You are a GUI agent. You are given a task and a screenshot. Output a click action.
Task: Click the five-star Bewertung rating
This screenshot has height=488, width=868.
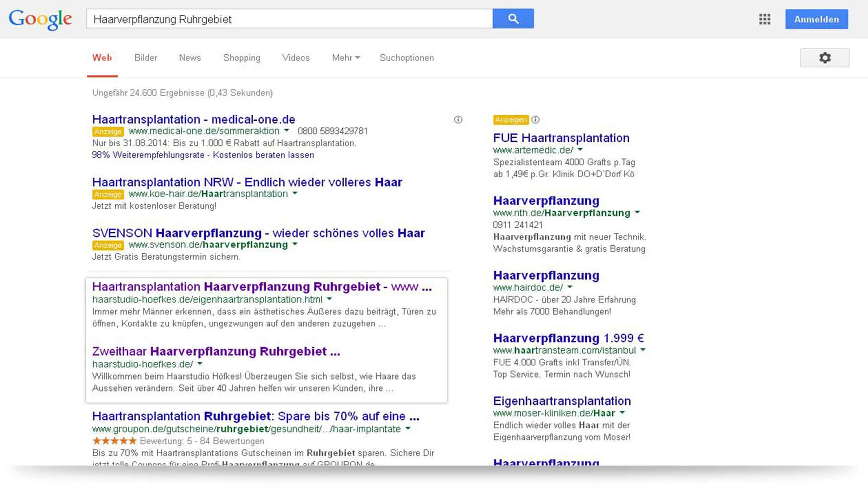114,441
